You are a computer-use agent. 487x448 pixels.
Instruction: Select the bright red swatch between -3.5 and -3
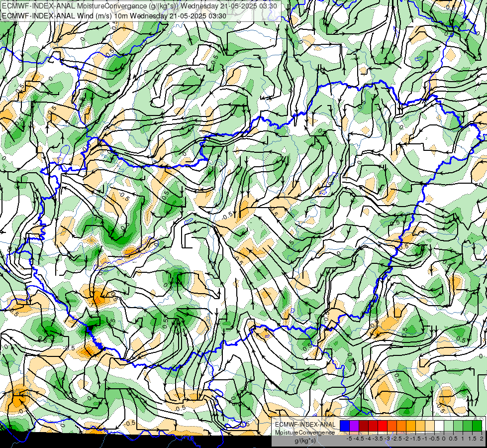pos(383,426)
